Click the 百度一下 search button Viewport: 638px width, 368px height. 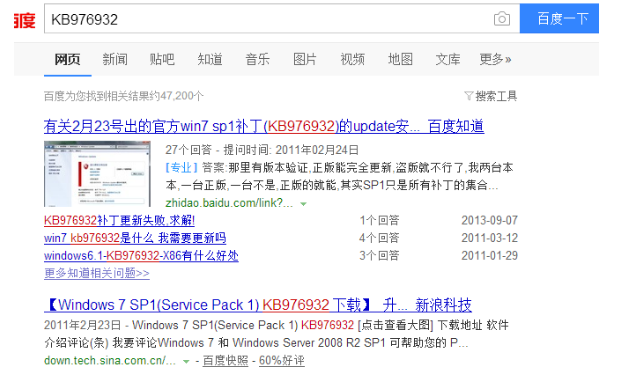(559, 18)
